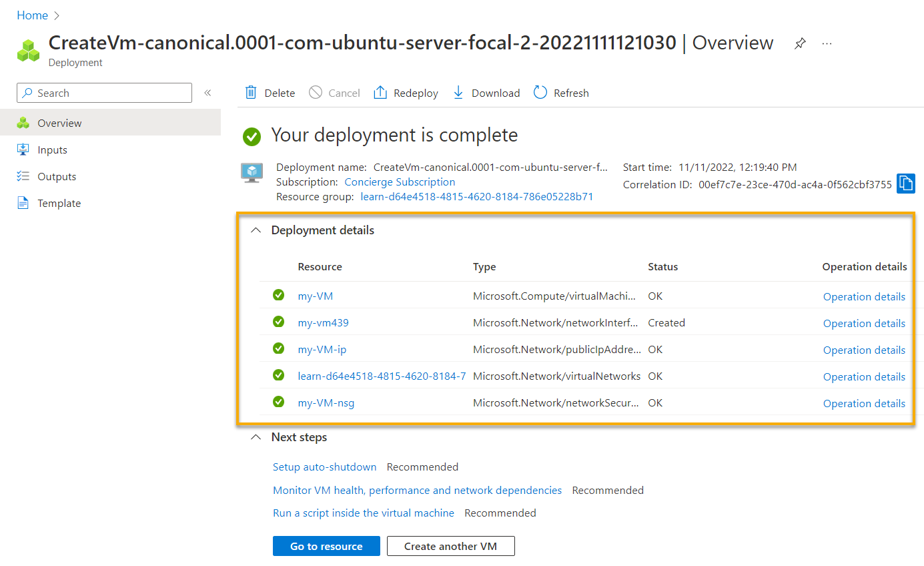Image resolution: width=924 pixels, height=566 pixels.
Task: Click the virtual machine monitor icon
Action: pyautogui.click(x=252, y=172)
